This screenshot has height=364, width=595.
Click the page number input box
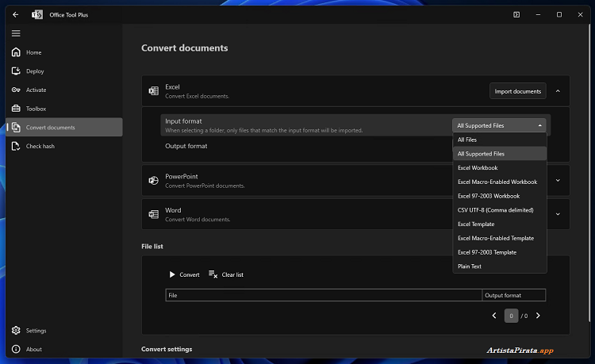coord(511,316)
